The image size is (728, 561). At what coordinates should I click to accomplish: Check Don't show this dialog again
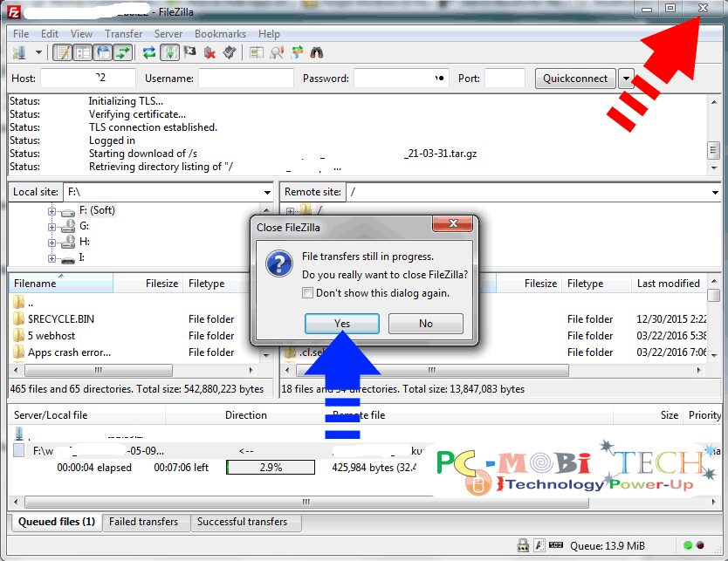click(x=307, y=294)
